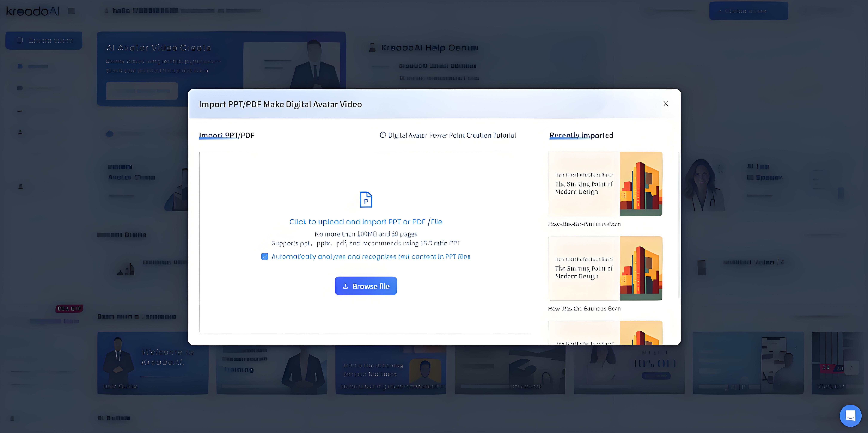The image size is (868, 433).
Task: Toggle the automatically analyze text content checkbox
Action: (265, 257)
